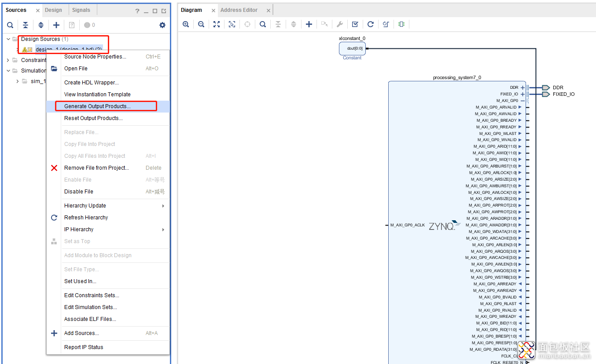The image size is (596, 364).
Task: Click the M_AXI_GP0_ARVALID pin label
Action: click(496, 107)
